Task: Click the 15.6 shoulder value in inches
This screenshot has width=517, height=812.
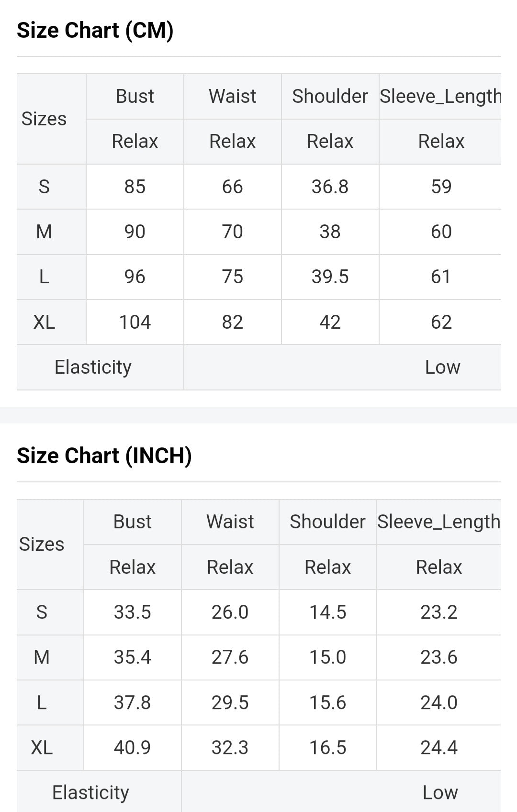Action: click(x=327, y=702)
